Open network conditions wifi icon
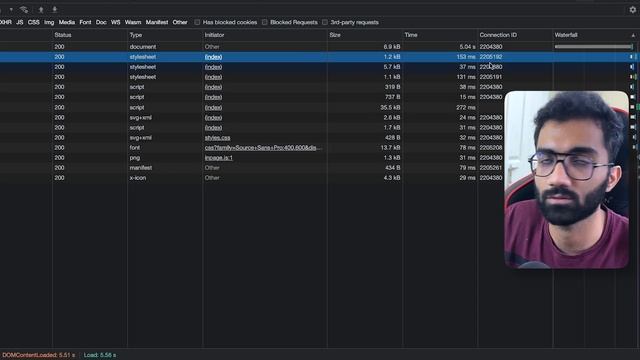Viewport: 640px width, 360px height. [24, 9]
